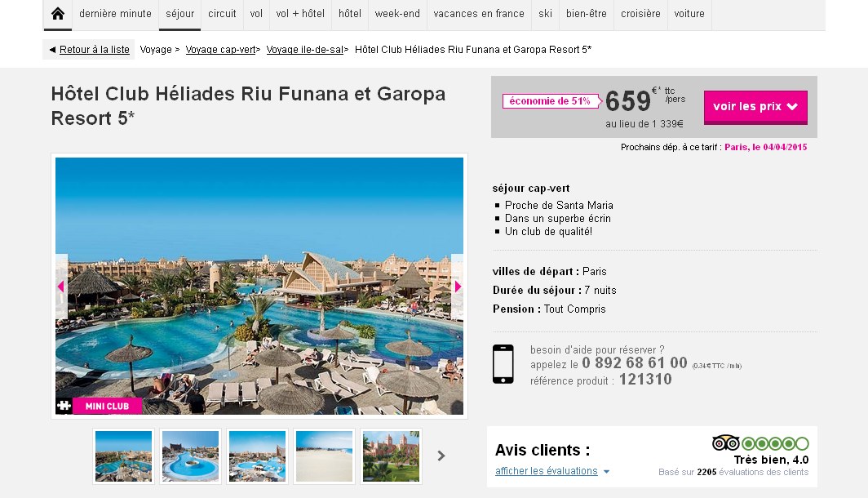This screenshot has height=498, width=868.
Task: Advance thumbnail strip with the chevron arrow
Action: point(441,456)
